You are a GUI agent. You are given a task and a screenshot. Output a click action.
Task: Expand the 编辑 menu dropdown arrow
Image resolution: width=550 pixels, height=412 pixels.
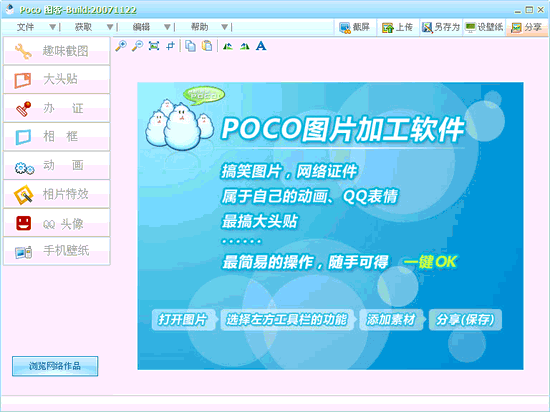pos(168,27)
